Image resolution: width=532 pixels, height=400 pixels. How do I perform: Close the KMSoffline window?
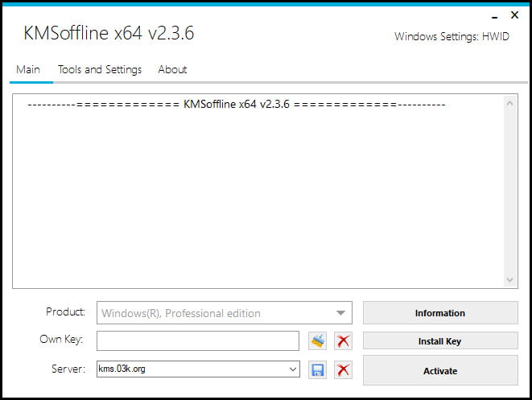tap(515, 15)
